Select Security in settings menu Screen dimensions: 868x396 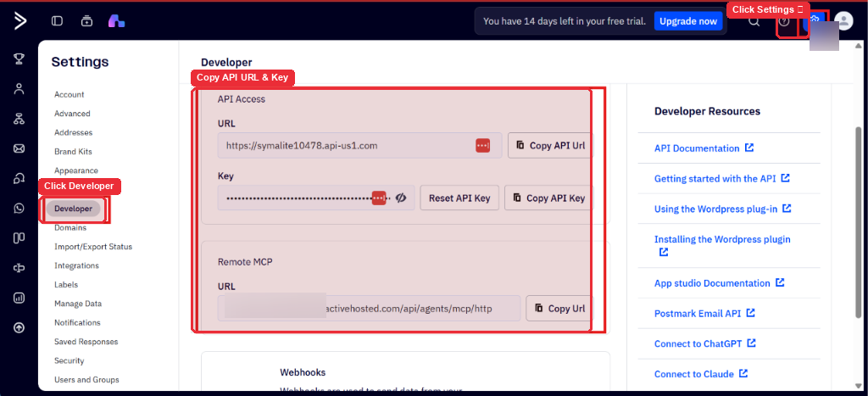pyautogui.click(x=70, y=360)
